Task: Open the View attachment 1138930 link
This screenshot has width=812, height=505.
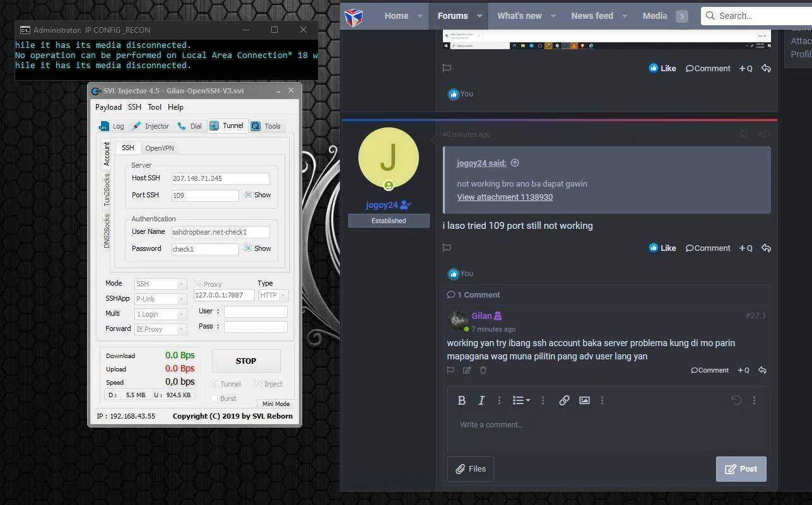Action: (x=505, y=197)
